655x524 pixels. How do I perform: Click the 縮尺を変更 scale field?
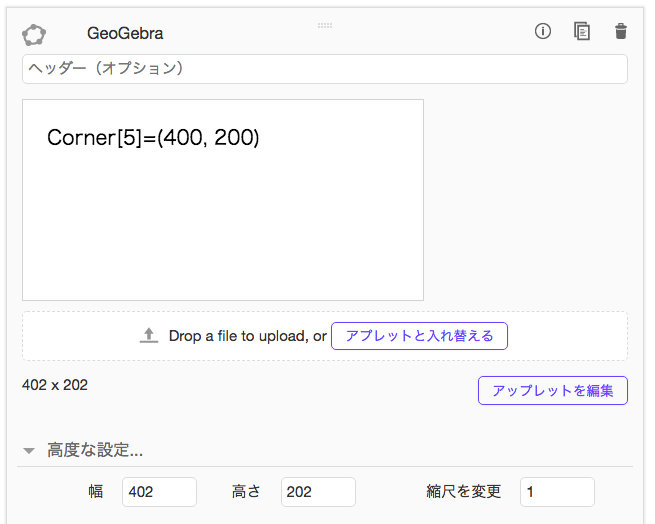[x=557, y=492]
